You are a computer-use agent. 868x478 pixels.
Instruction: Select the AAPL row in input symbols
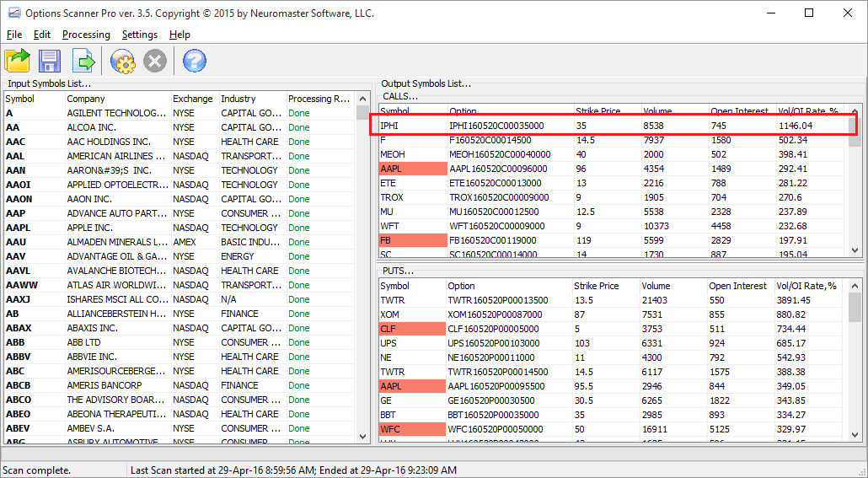point(179,228)
